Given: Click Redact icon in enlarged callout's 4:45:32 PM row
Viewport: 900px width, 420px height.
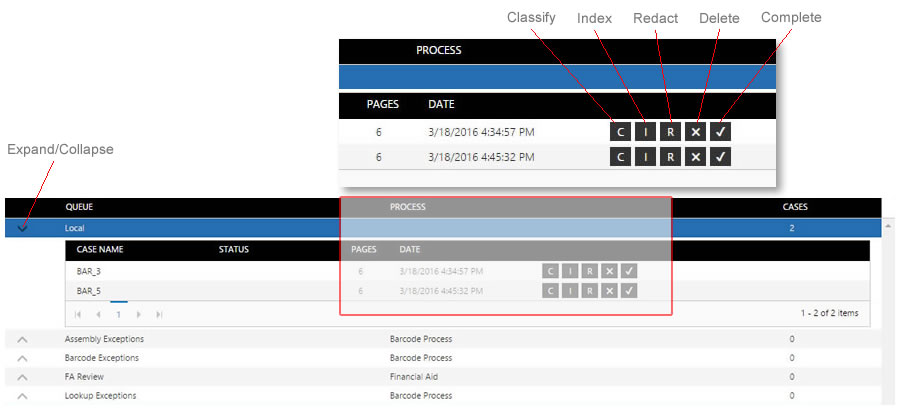Looking at the screenshot, I should click(x=672, y=156).
